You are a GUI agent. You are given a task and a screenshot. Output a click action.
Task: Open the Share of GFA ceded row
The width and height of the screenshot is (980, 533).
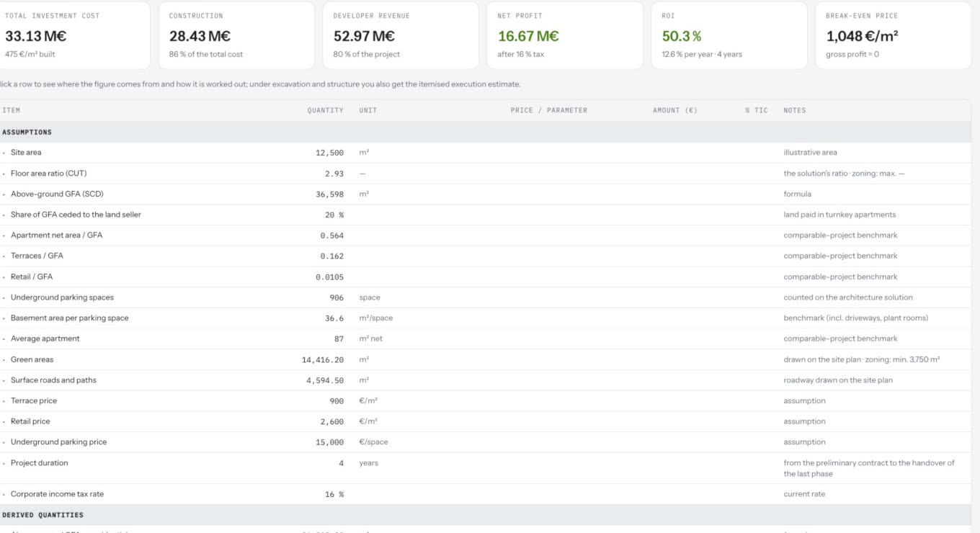click(x=485, y=215)
